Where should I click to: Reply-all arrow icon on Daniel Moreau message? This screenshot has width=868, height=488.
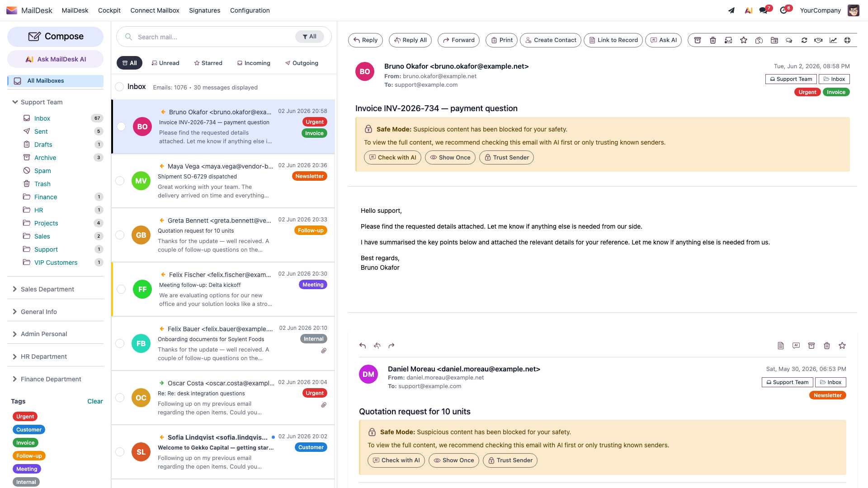[x=377, y=346]
